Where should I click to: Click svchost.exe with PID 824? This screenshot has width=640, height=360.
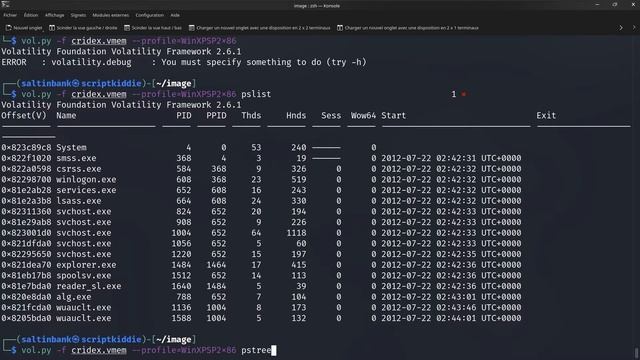[x=84, y=211]
